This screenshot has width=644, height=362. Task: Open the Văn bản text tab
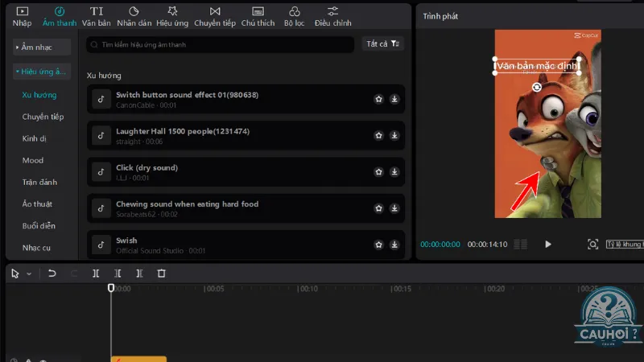pos(97,17)
